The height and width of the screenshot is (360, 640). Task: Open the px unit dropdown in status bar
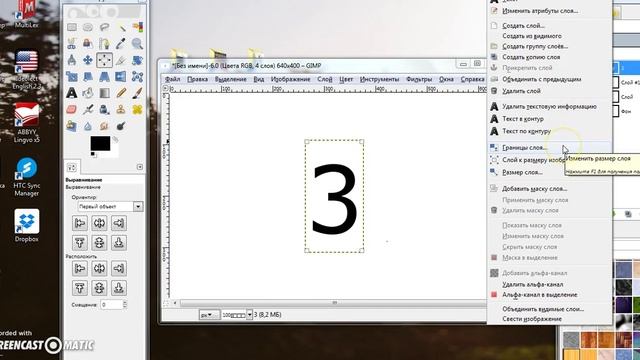pyautogui.click(x=209, y=315)
